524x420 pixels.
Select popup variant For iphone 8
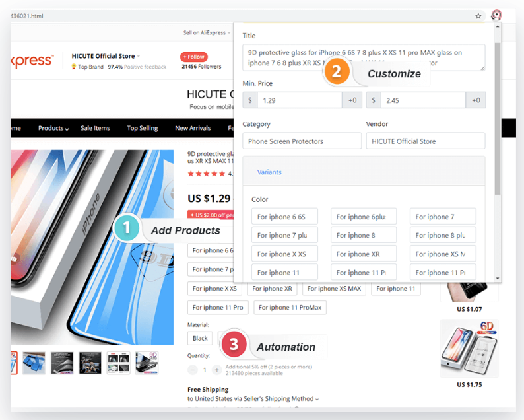364,235
